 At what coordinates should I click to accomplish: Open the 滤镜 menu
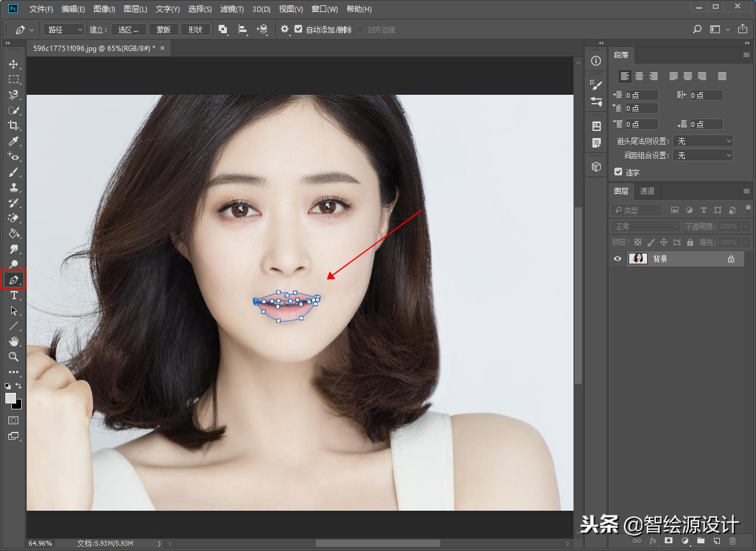pos(232,9)
